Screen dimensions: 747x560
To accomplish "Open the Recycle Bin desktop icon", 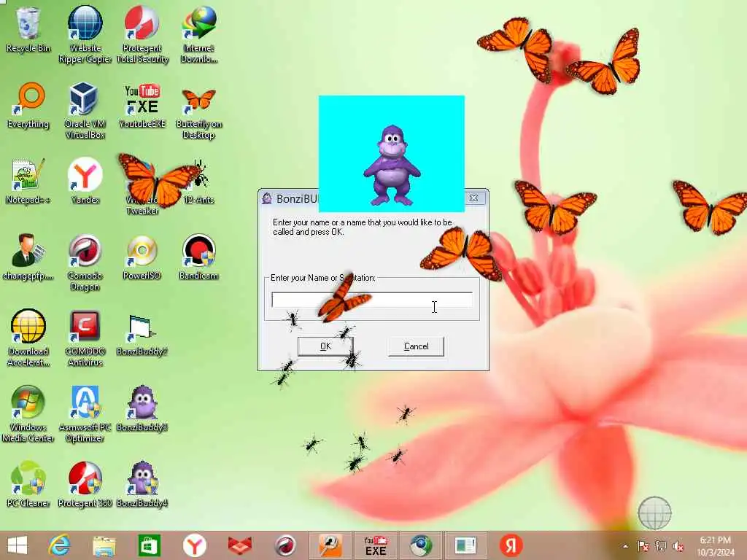I will click(28, 29).
